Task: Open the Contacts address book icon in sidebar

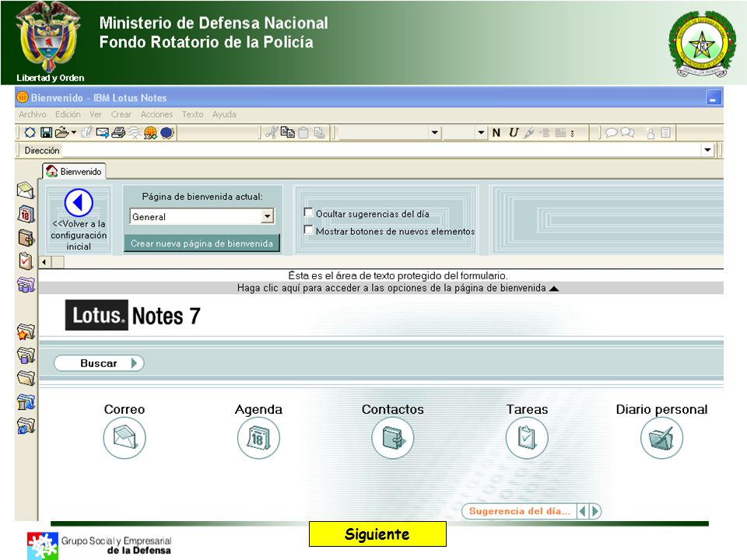Action: coord(26,238)
